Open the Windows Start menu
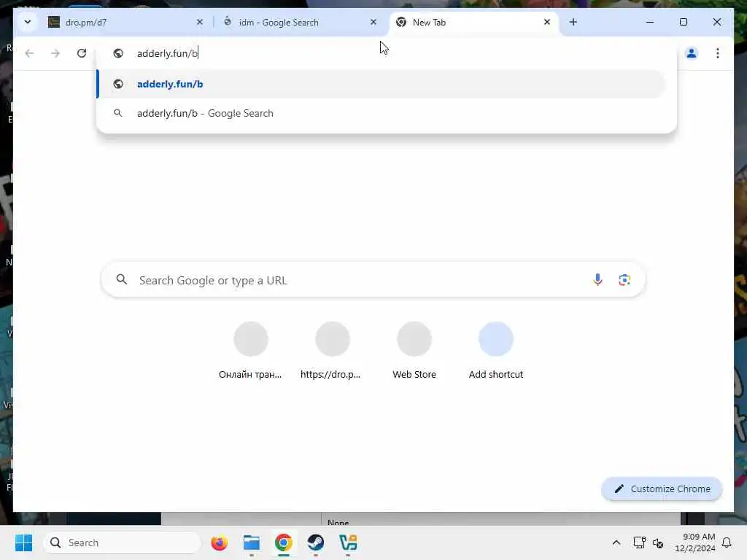 tap(24, 542)
